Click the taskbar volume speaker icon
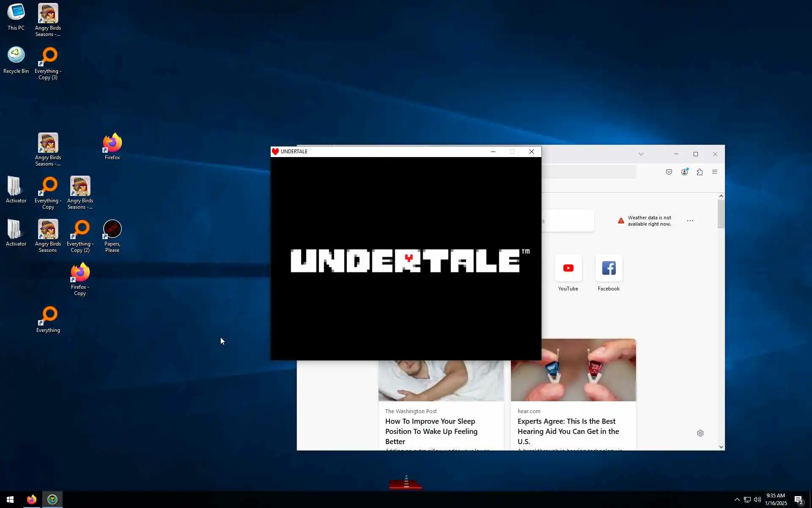This screenshot has height=508, width=812. [757, 500]
